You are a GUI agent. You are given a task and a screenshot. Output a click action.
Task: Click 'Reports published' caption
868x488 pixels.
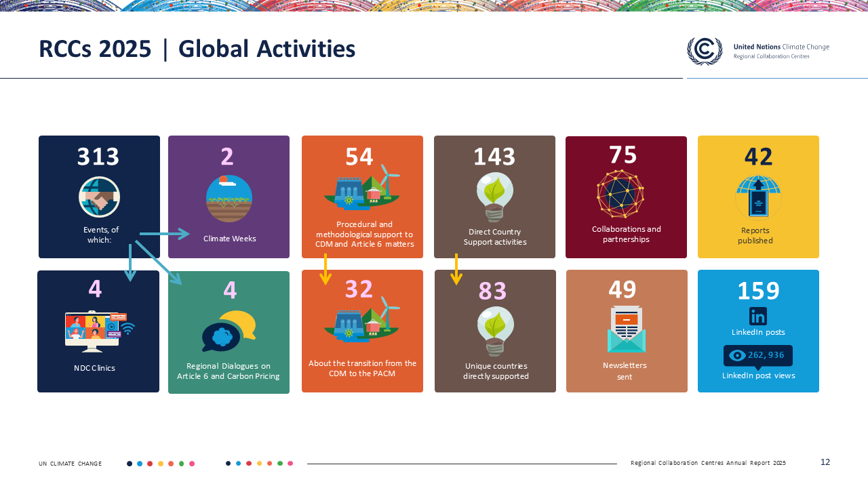pyautogui.click(x=755, y=235)
